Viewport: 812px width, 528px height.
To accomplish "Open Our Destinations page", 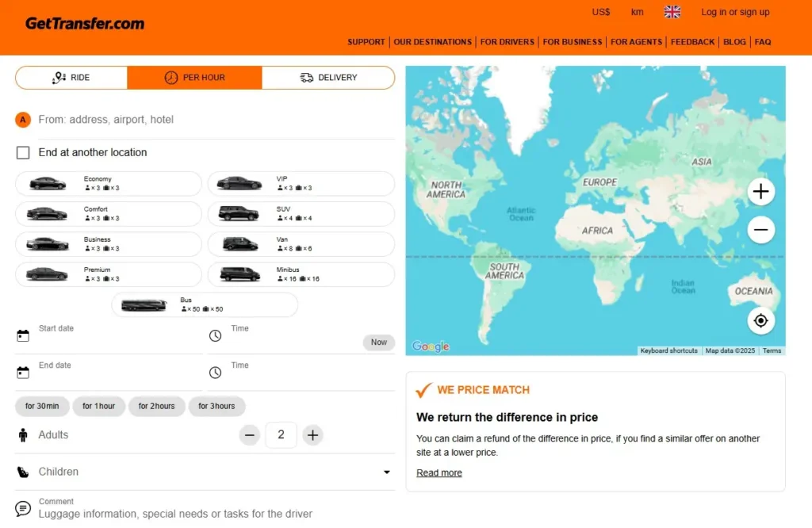I will point(432,42).
